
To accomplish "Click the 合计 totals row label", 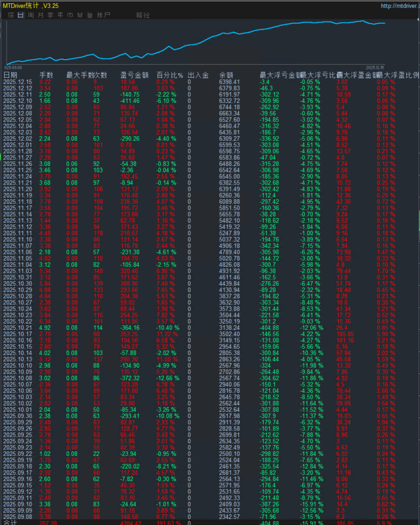I will 10,523.
